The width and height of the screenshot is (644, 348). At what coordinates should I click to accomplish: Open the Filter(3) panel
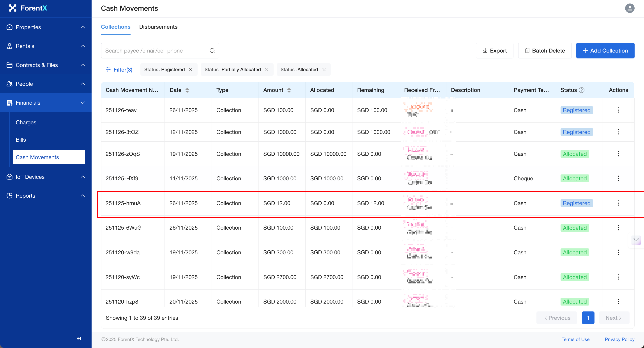(119, 70)
